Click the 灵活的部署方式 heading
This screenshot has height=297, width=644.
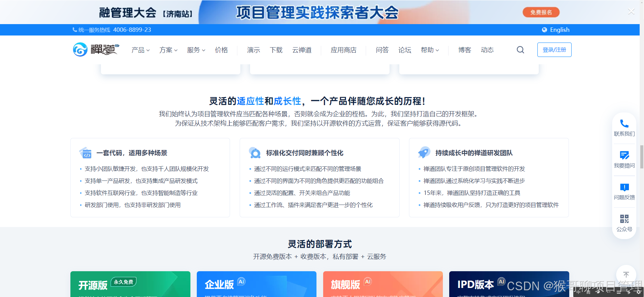click(320, 244)
